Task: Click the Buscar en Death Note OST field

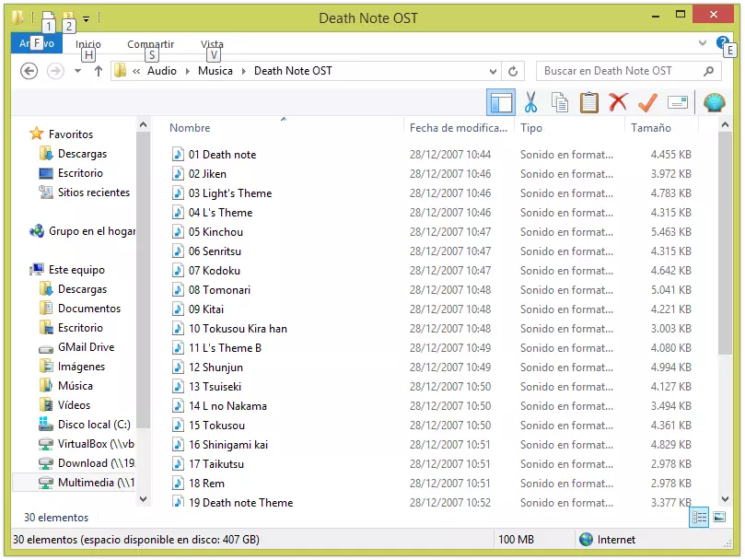Action: click(617, 71)
